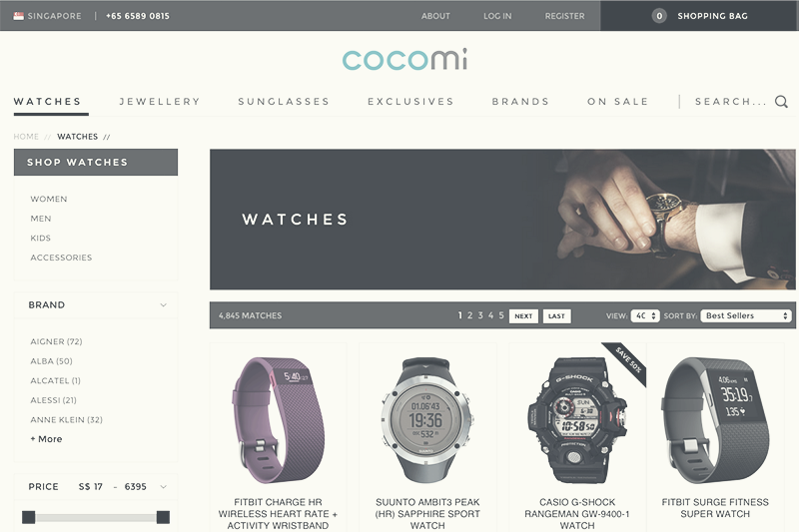Go to the On Sale tab
Image resolution: width=799 pixels, height=532 pixels.
pos(617,101)
